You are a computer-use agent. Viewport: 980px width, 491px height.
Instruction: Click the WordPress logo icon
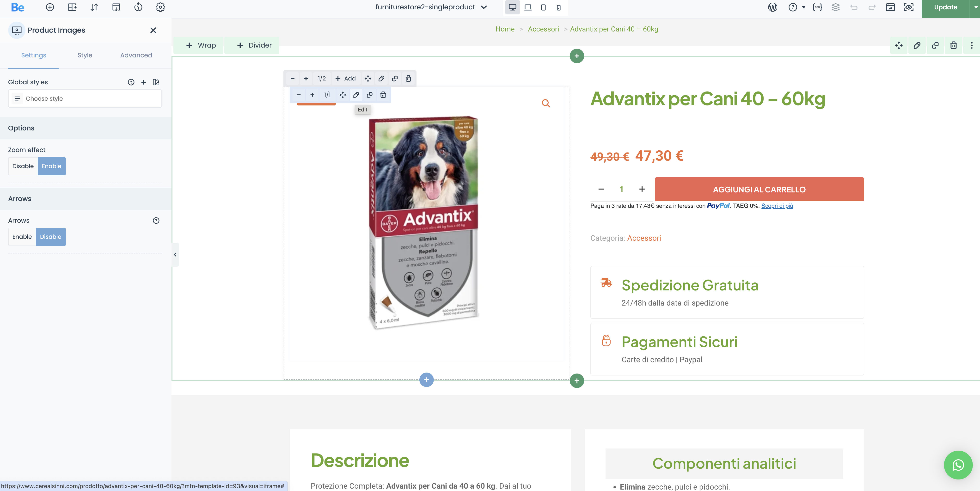772,7
